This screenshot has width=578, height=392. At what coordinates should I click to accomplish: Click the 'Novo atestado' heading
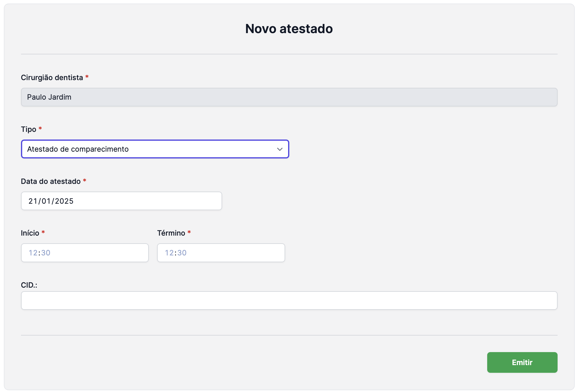tap(289, 29)
